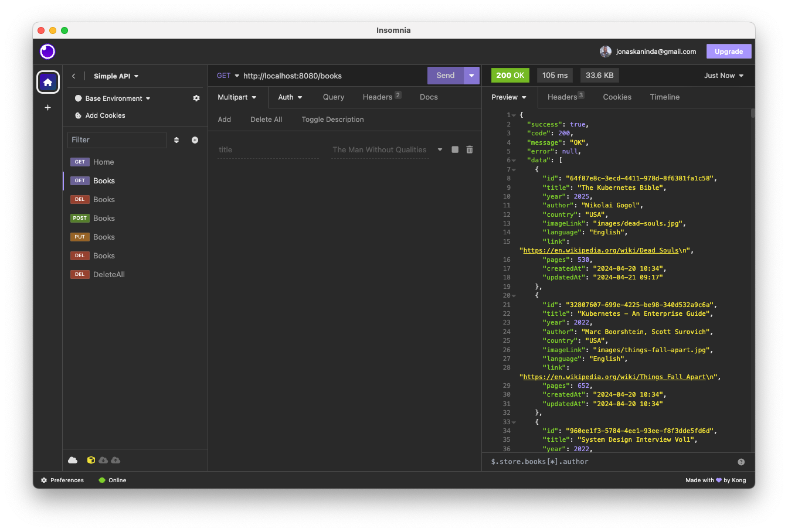
Task: Select the PUT Books request
Action: (x=135, y=237)
